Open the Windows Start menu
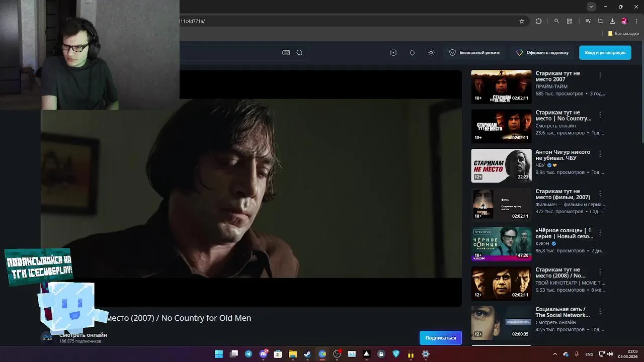 point(219,354)
